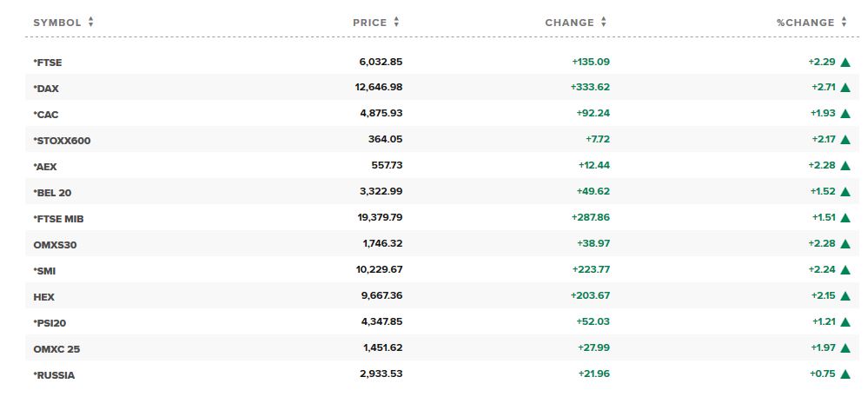The image size is (868, 410).
Task: Select the change value +12.44
Action: [594, 165]
